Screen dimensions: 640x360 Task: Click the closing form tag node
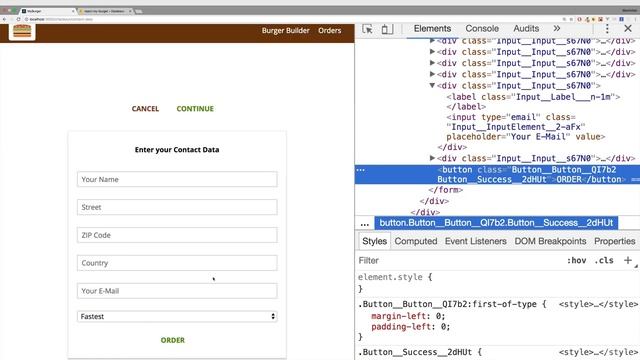(445, 190)
